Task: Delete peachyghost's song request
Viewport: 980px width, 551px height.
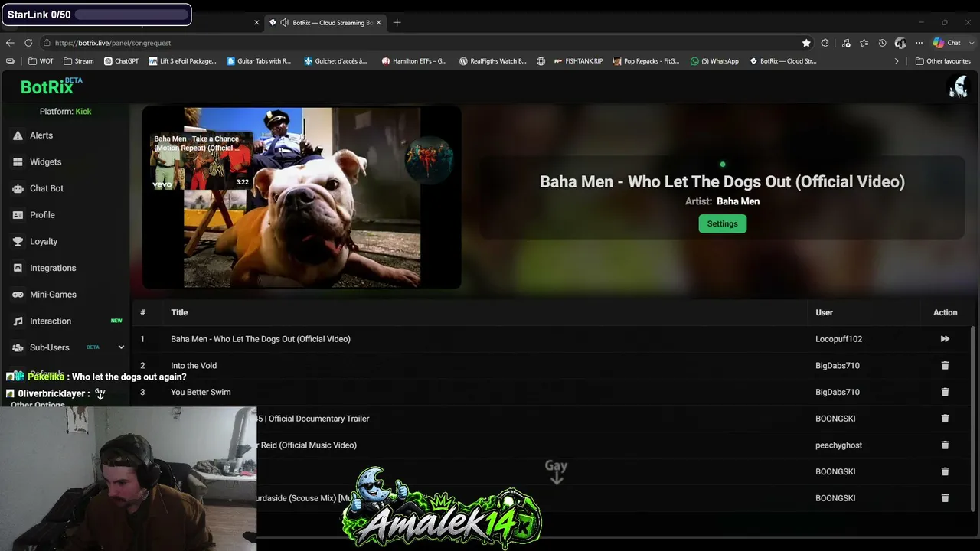Action: pos(945,445)
